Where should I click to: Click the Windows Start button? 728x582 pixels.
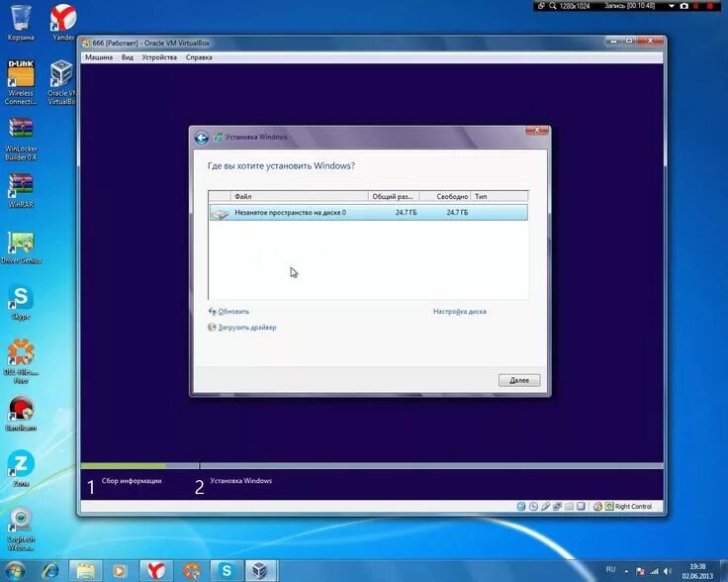[x=15, y=570]
